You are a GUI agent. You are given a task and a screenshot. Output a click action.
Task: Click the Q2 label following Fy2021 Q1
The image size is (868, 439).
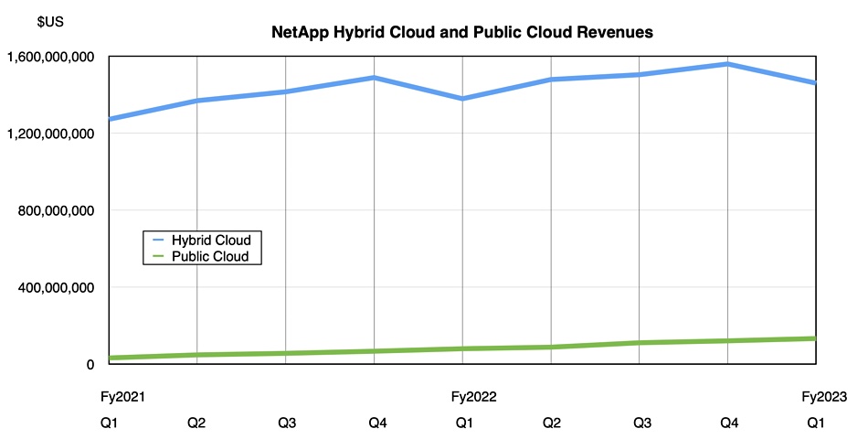[x=196, y=423]
